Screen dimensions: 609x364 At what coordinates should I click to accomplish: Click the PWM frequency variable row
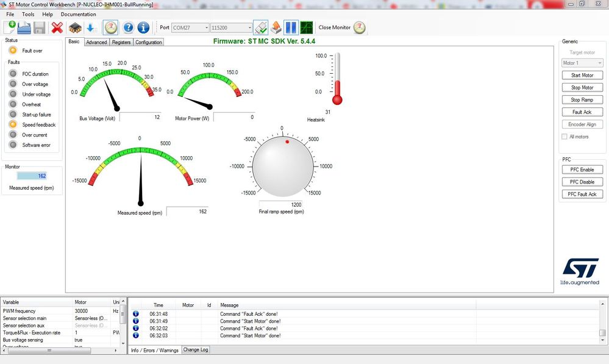point(60,311)
